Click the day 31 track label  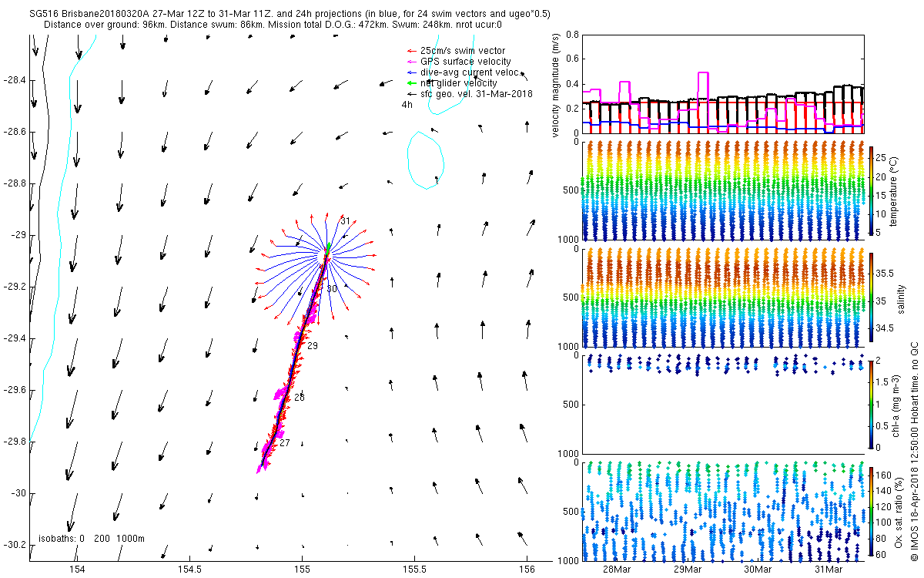[345, 221]
